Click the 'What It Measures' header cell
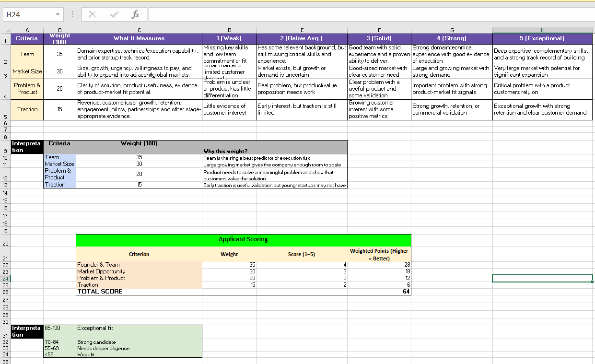The height and width of the screenshot is (364, 595). [x=139, y=38]
